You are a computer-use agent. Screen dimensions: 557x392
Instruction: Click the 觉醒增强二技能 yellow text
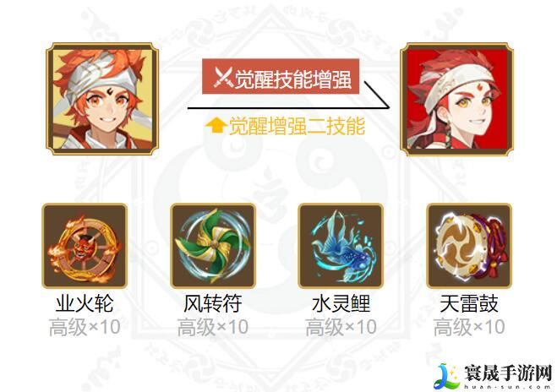[x=297, y=126]
